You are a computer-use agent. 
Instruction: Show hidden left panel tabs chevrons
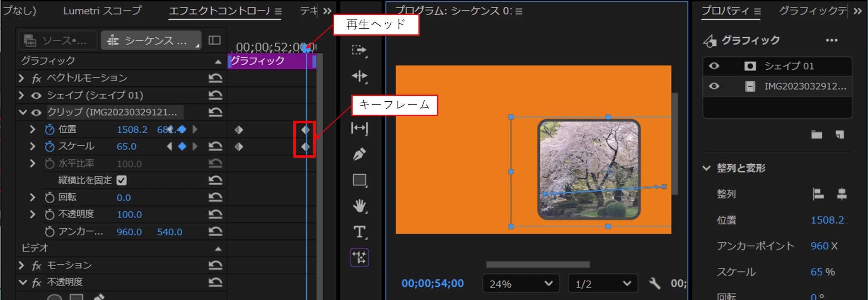(x=327, y=11)
